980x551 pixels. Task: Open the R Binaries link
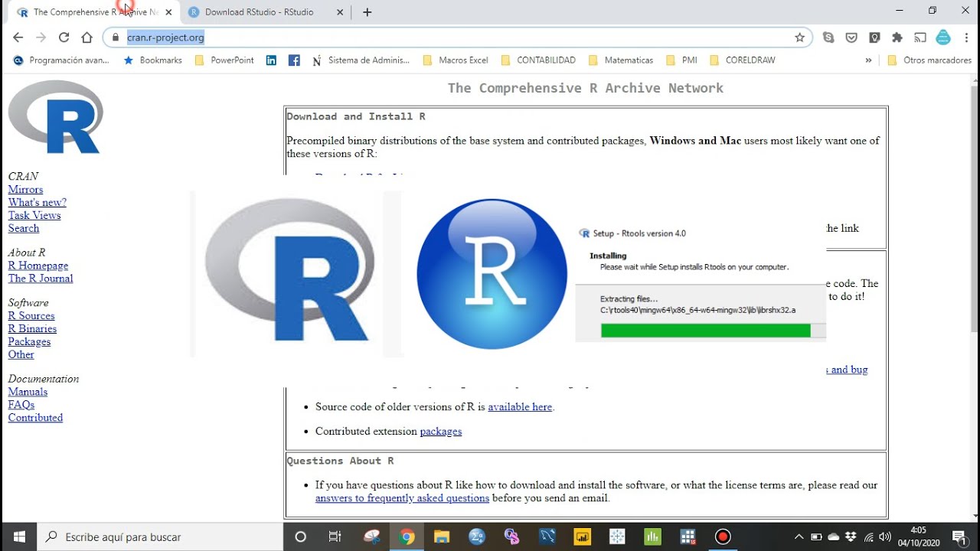pos(32,328)
